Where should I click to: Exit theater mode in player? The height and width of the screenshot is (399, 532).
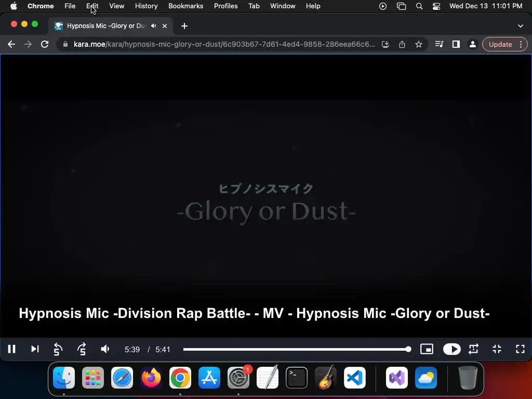click(497, 349)
